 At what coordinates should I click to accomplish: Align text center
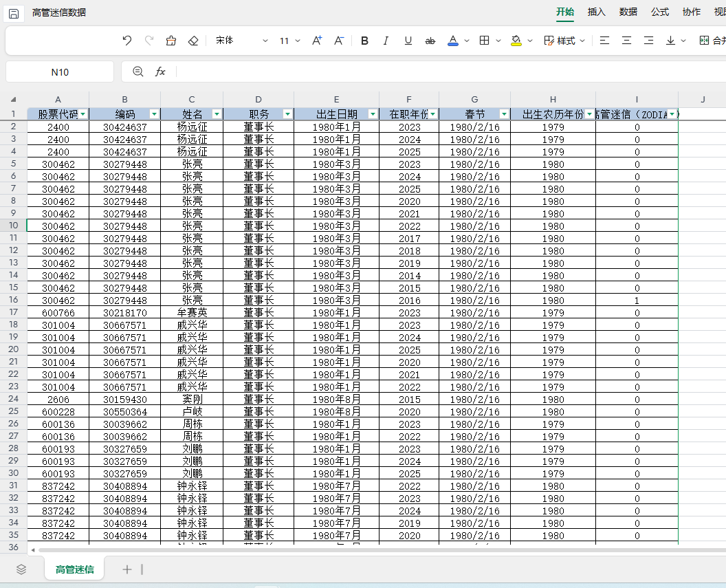click(626, 41)
